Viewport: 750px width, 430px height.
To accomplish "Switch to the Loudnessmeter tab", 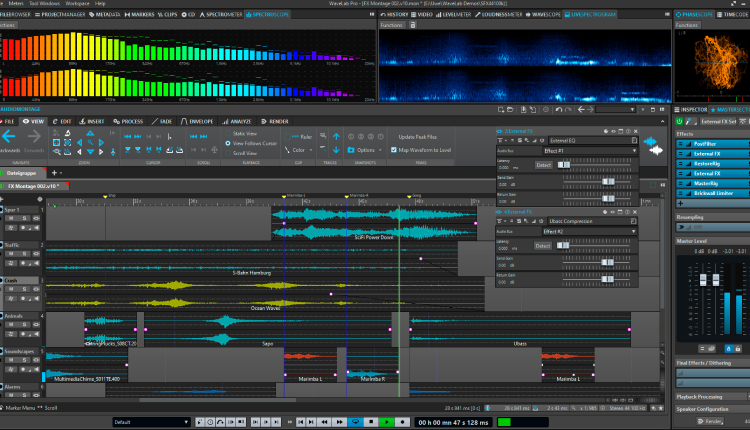I will 498,14.
